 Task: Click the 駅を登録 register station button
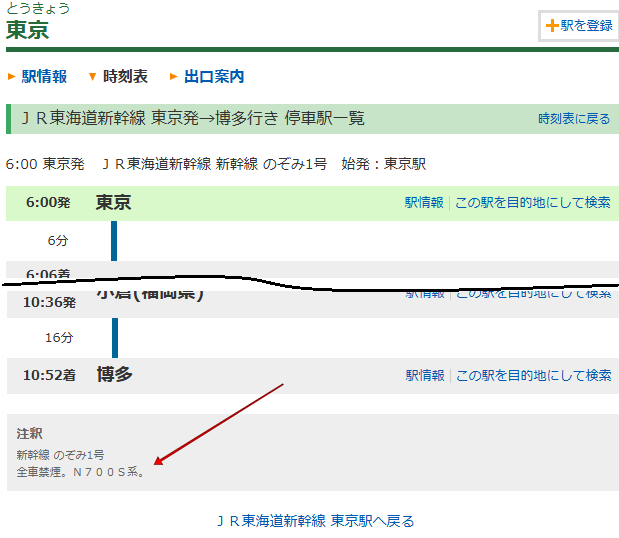point(579,26)
